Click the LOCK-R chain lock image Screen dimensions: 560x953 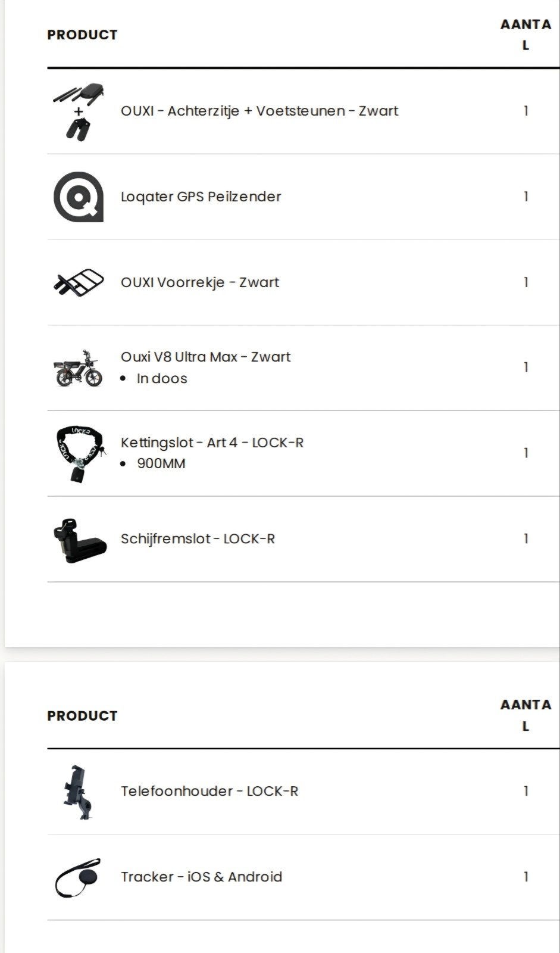(x=79, y=453)
